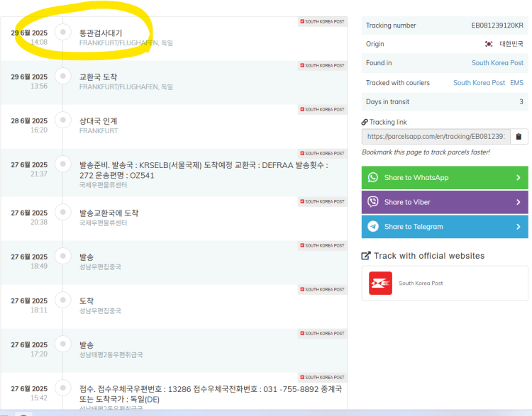
Task: Open South Korea Post link in Found in row
Action: (497, 63)
